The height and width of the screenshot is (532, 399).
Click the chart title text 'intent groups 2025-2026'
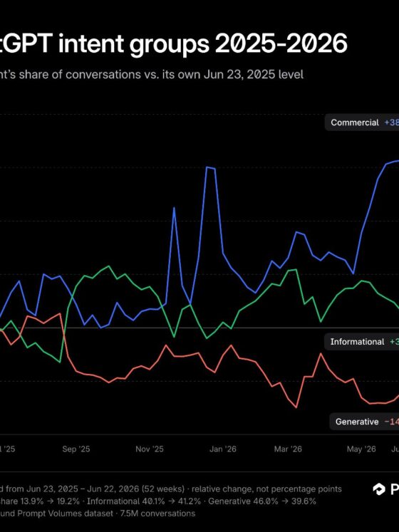tap(203, 43)
